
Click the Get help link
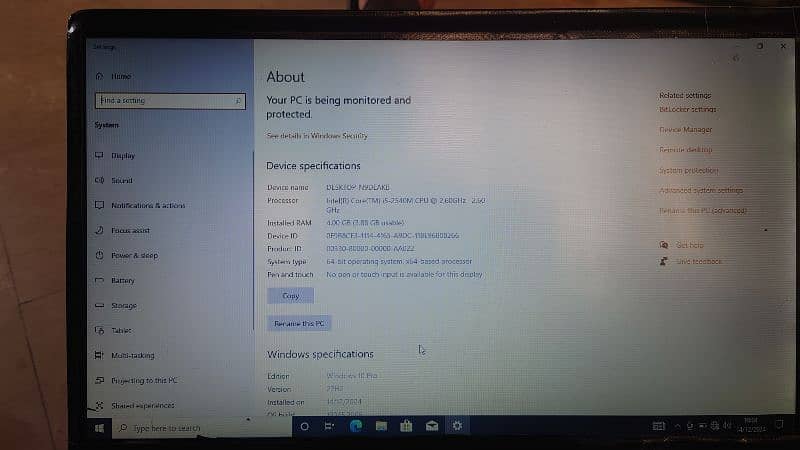[x=689, y=245]
